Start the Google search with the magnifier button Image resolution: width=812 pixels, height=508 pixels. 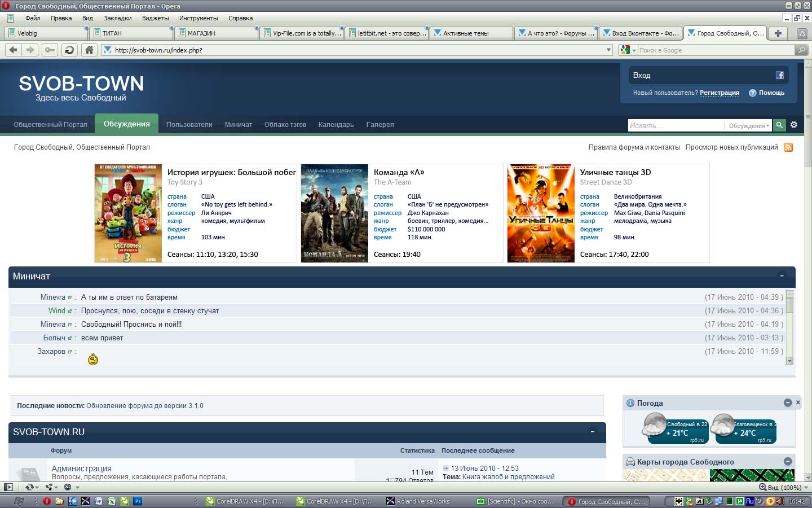pos(801,50)
